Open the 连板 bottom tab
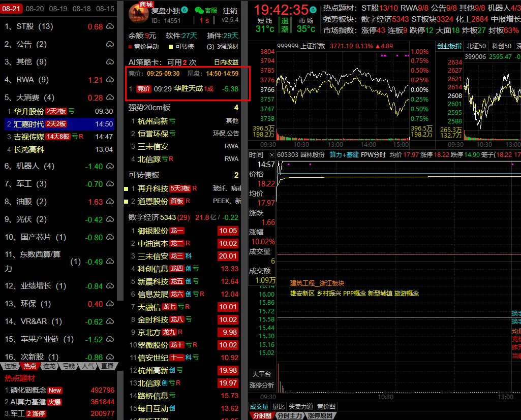Viewport: 521px width, 420px height. pos(10,366)
